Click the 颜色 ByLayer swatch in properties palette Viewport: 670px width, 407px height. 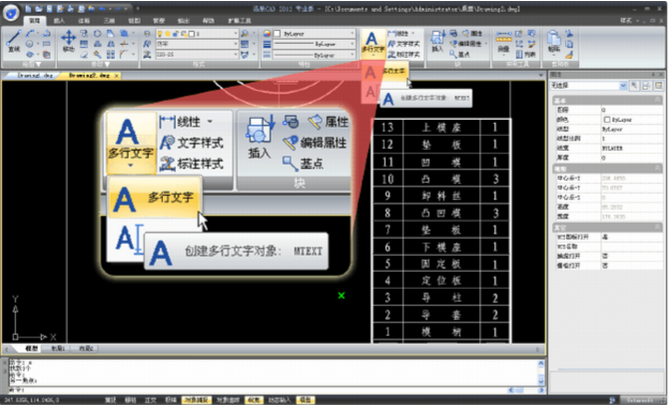[607, 120]
